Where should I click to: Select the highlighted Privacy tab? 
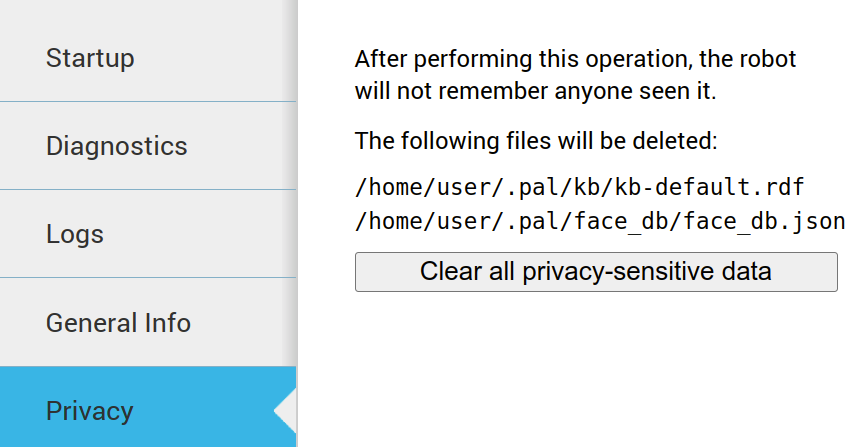coord(90,411)
